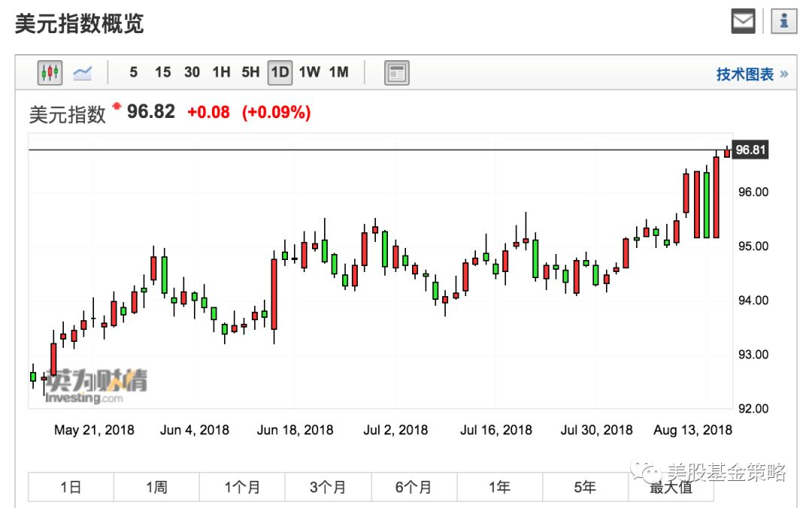Click the 96.81 price label on axis
This screenshot has height=508, width=812.
click(750, 150)
